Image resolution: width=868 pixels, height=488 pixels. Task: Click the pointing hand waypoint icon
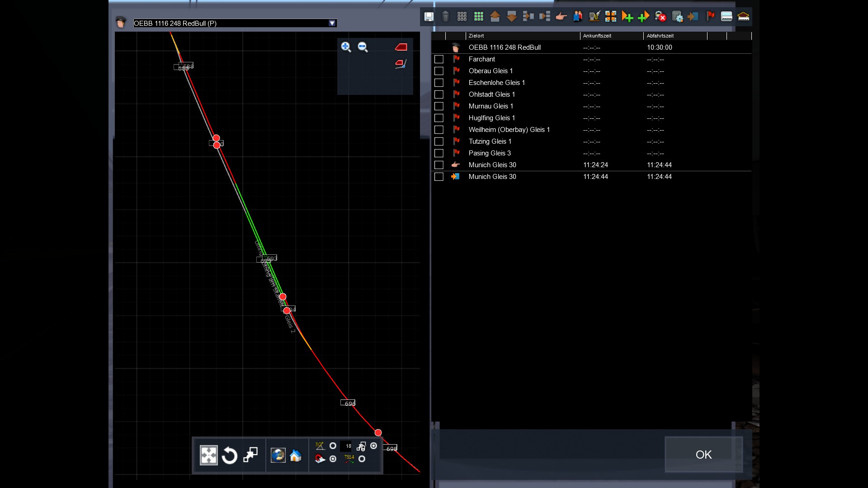[x=561, y=17]
